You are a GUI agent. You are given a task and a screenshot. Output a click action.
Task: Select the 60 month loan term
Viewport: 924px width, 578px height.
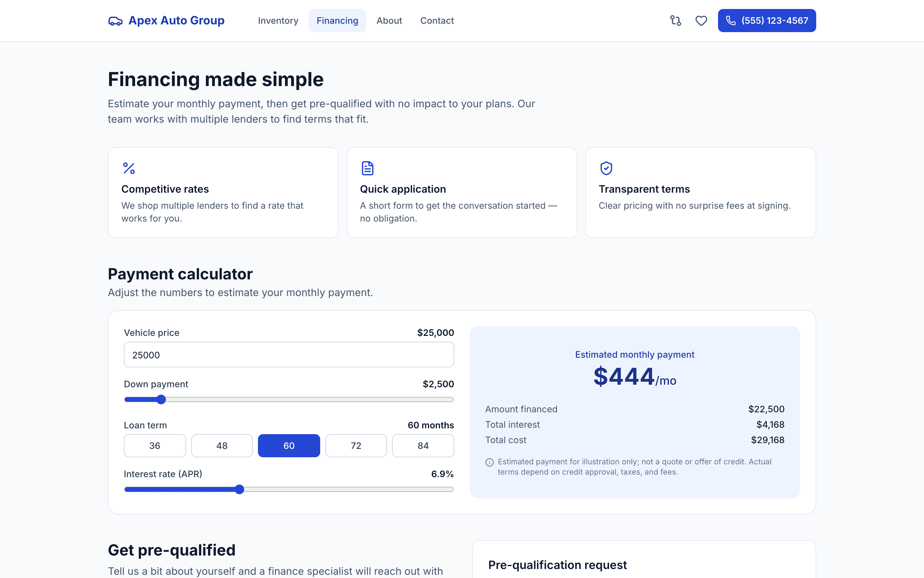(289, 446)
